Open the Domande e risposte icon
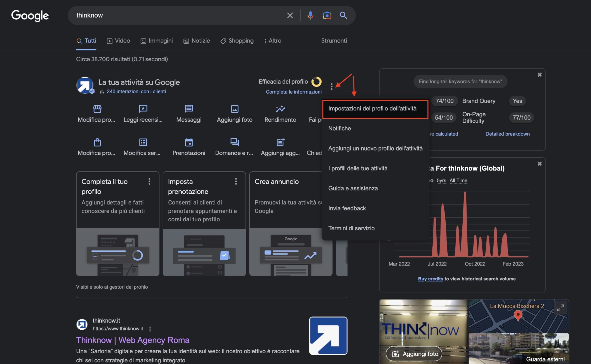 (x=234, y=142)
